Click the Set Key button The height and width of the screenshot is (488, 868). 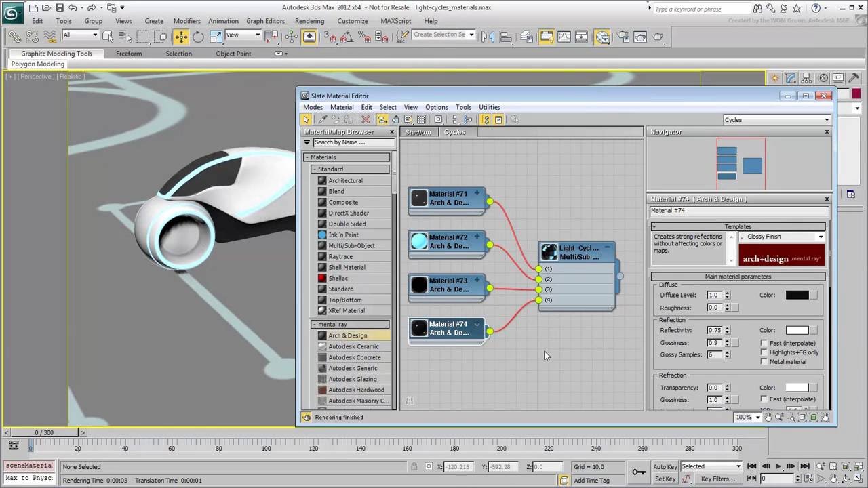pyautogui.click(x=665, y=479)
